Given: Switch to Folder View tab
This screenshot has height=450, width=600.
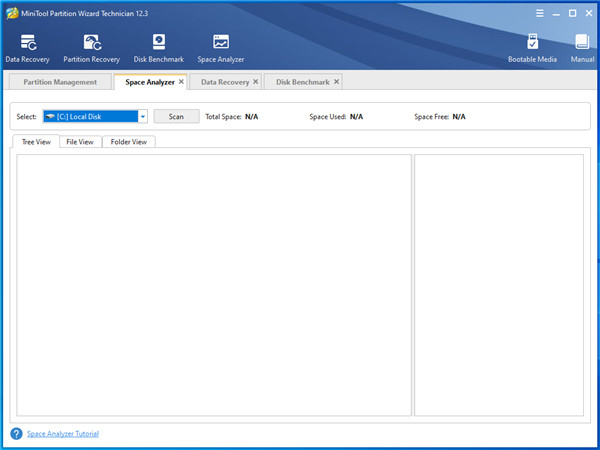Looking at the screenshot, I should (x=128, y=142).
